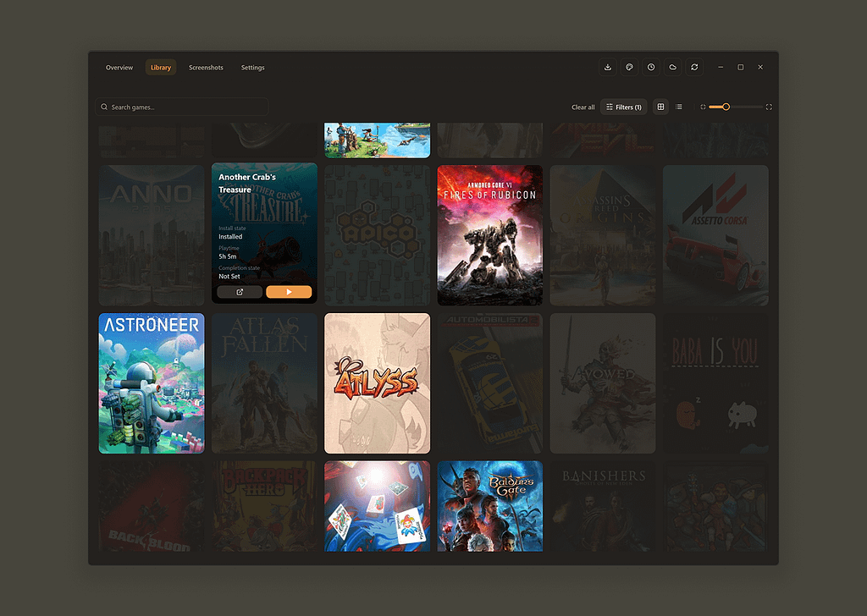Open the Screenshots tab
Viewport: 867px width, 616px height.
pos(207,68)
